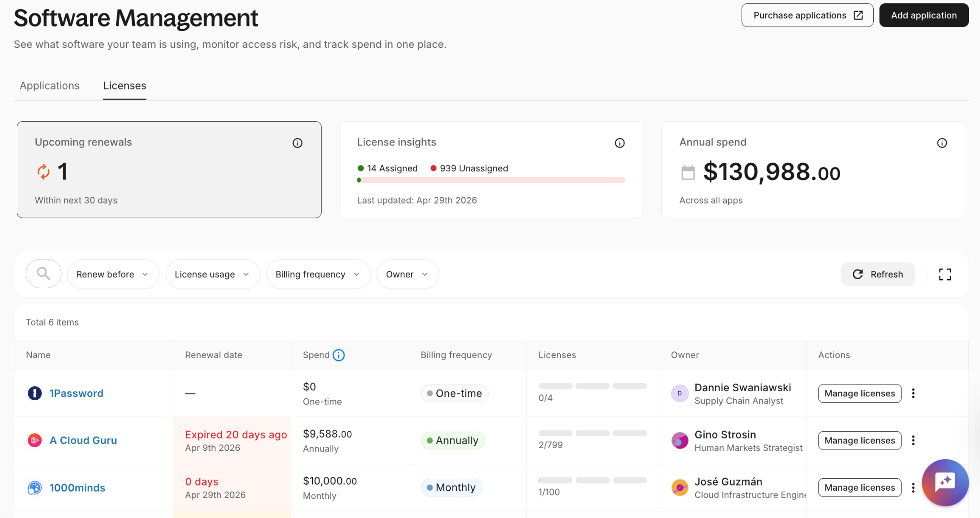Viewport: 980px width, 518px height.
Task: Click the search magnifier icon
Action: 44,274
